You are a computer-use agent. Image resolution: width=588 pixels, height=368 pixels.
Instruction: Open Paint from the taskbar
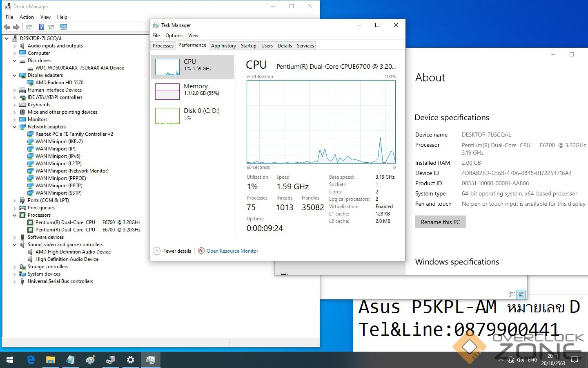click(x=90, y=360)
